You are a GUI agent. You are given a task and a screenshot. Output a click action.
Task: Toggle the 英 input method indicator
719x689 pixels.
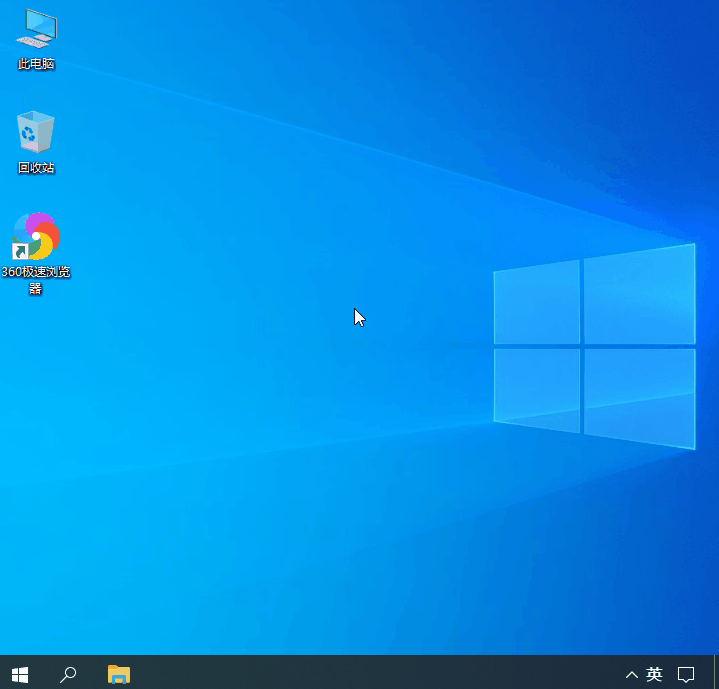click(654, 673)
